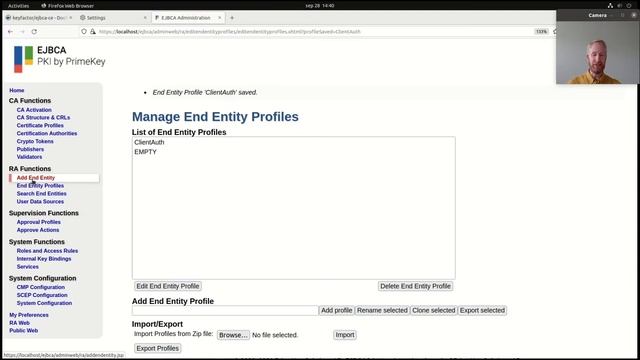The image size is (640, 360).
Task: Open SCEP Configuration
Action: pyautogui.click(x=42, y=295)
